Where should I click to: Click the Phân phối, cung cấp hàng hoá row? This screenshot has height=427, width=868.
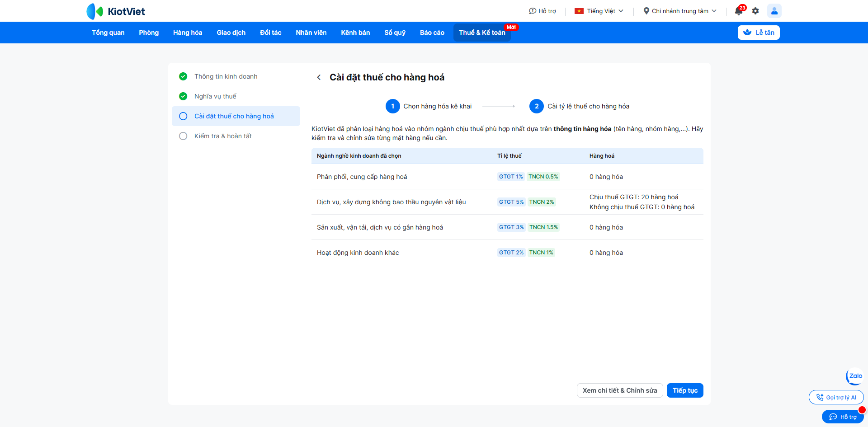[x=507, y=177]
